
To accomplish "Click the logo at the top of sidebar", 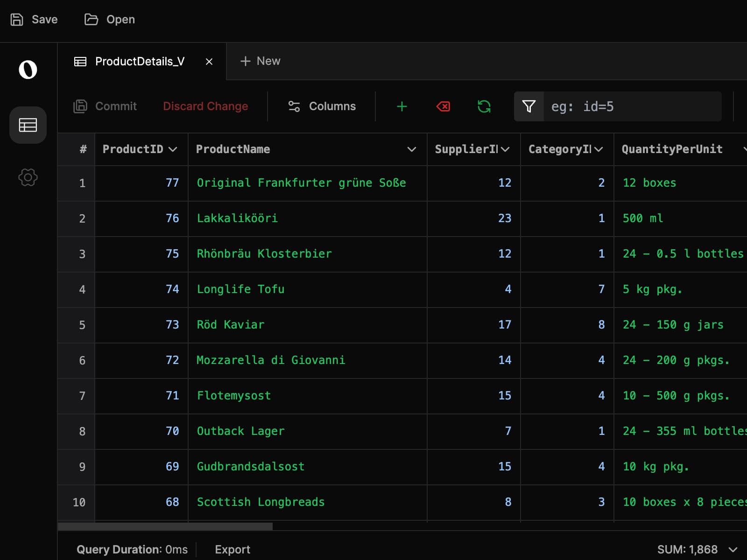I will (x=28, y=70).
